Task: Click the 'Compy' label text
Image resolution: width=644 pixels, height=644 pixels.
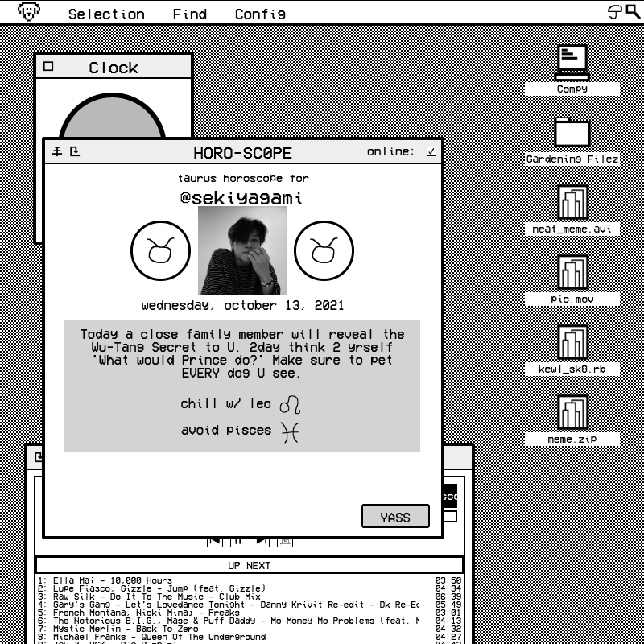Action: [x=572, y=89]
